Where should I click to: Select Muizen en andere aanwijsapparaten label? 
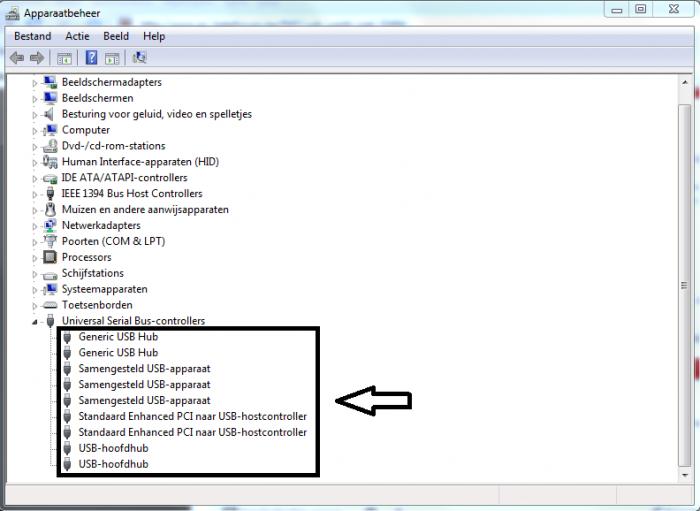145,209
